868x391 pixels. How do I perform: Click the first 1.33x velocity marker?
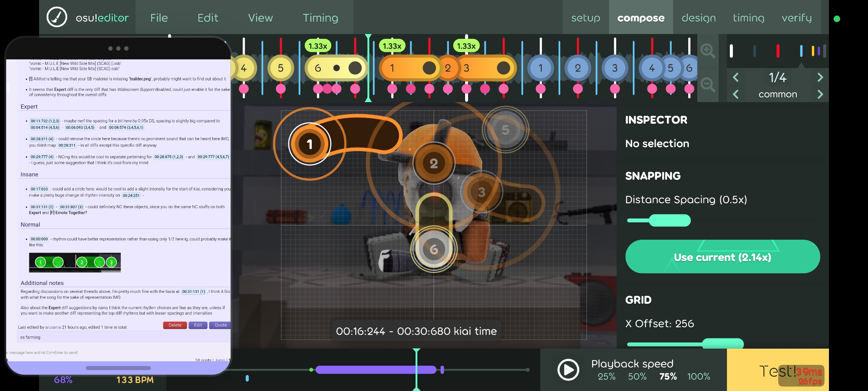coord(318,46)
